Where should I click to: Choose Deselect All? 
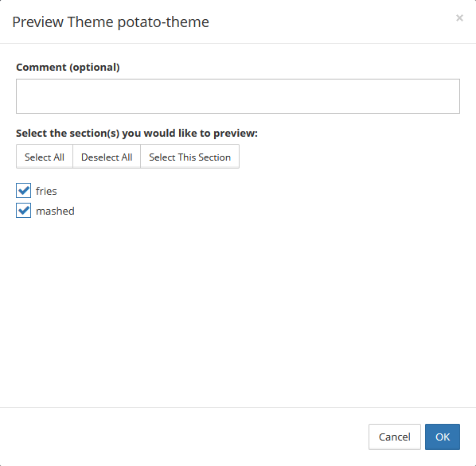[x=107, y=157]
